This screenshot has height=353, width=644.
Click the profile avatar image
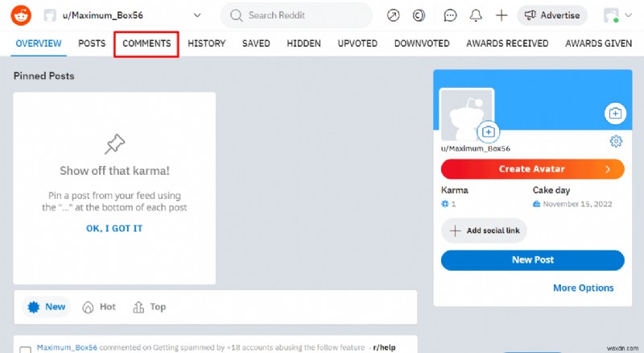point(467,114)
